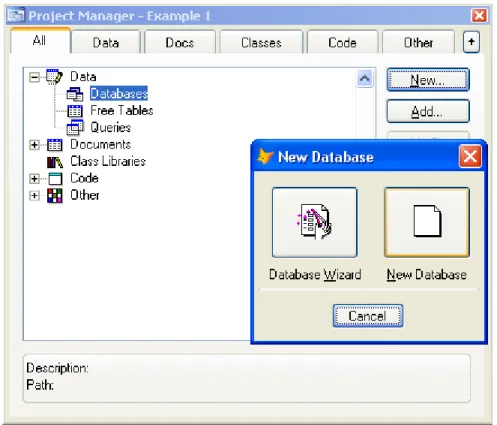Cancel the New Database dialog
The width and height of the screenshot is (497, 425).
368,316
